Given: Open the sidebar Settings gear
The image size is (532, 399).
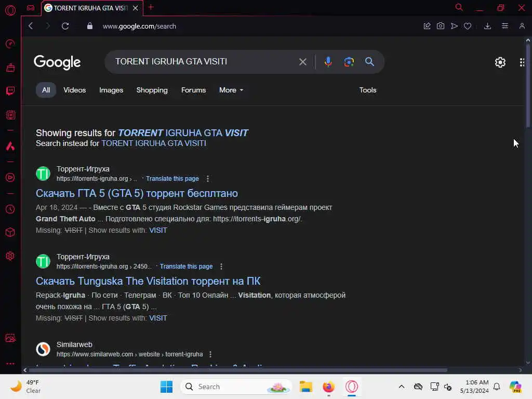Looking at the screenshot, I should click(10, 256).
